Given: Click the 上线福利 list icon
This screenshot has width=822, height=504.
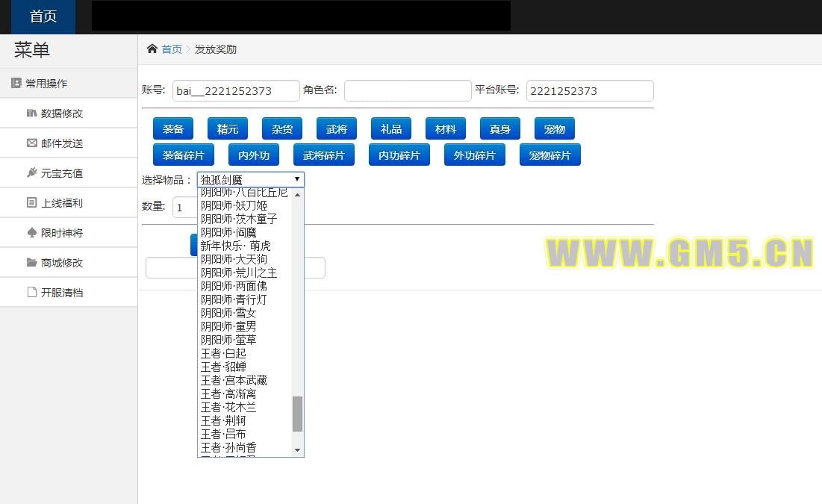Looking at the screenshot, I should (x=31, y=203).
